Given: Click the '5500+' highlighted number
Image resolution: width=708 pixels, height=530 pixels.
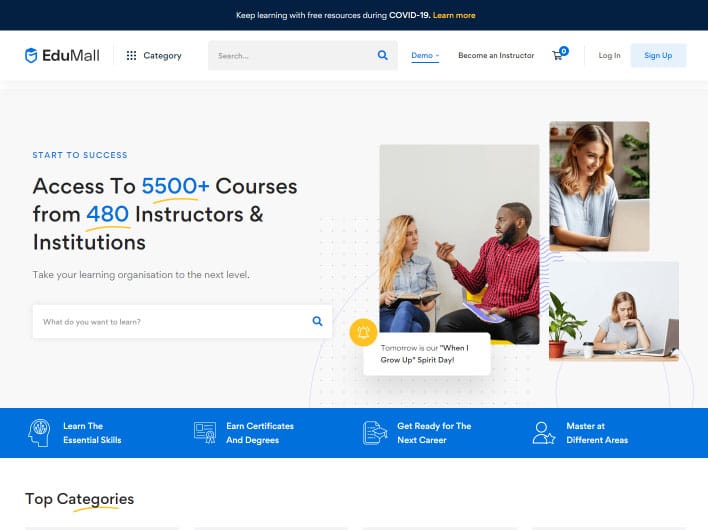Looking at the screenshot, I should [x=175, y=186].
